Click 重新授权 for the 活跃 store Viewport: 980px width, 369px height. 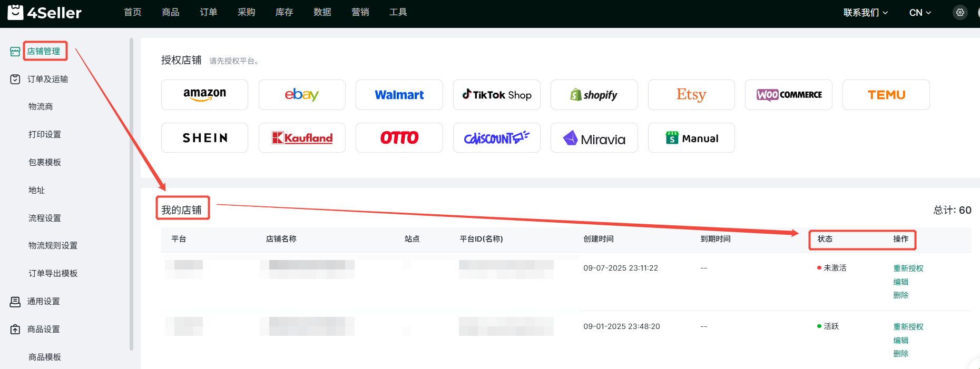(908, 327)
